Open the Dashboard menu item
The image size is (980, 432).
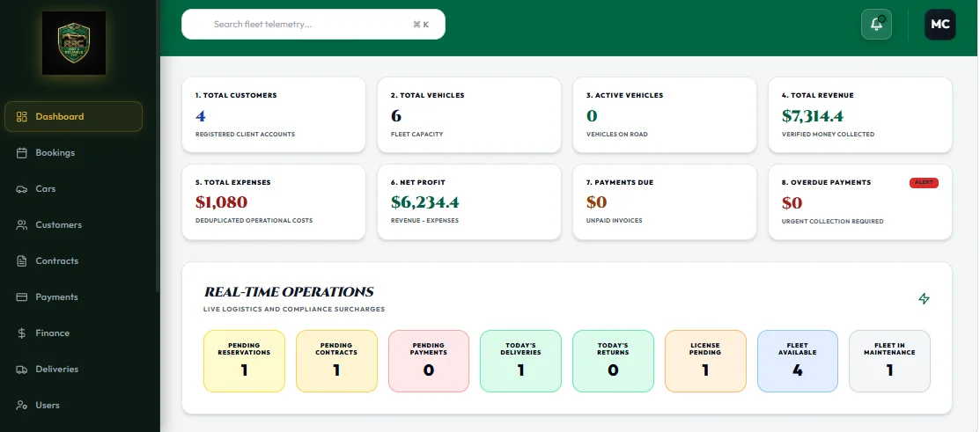(73, 117)
